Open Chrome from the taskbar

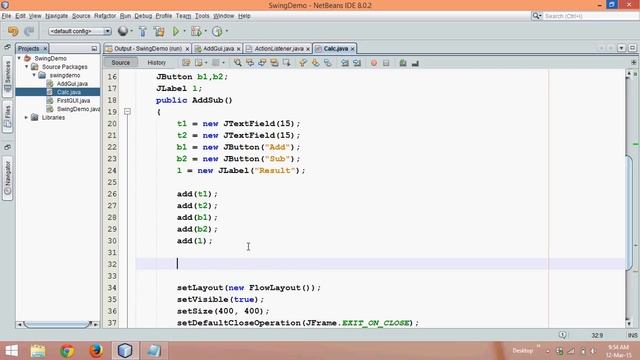coord(67,351)
